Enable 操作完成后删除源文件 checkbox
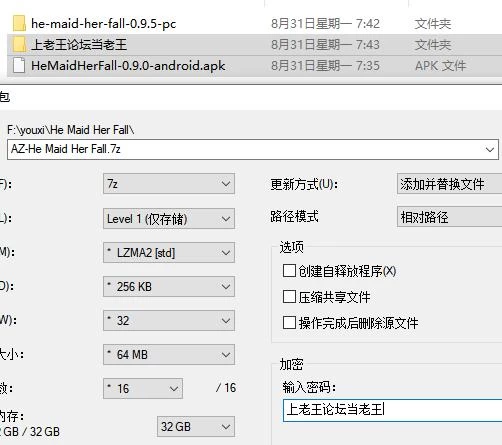Image resolution: width=502 pixels, height=445 pixels. pos(289,322)
